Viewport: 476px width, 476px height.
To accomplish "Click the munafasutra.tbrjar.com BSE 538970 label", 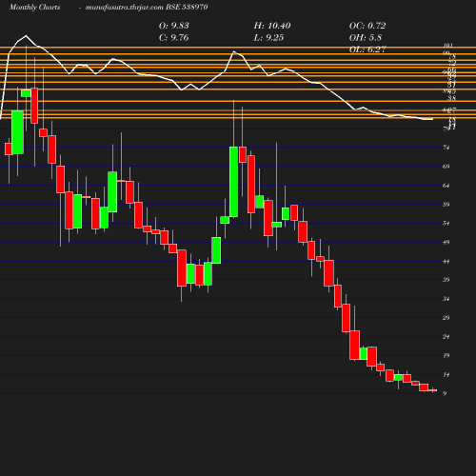I will pos(147,8).
